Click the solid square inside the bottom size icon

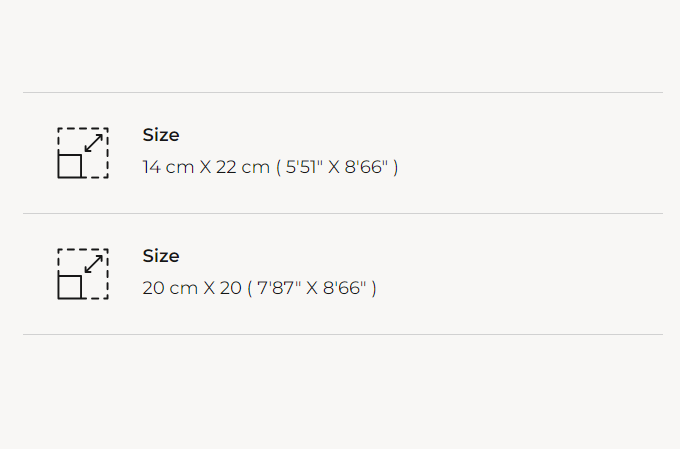[x=69, y=287]
